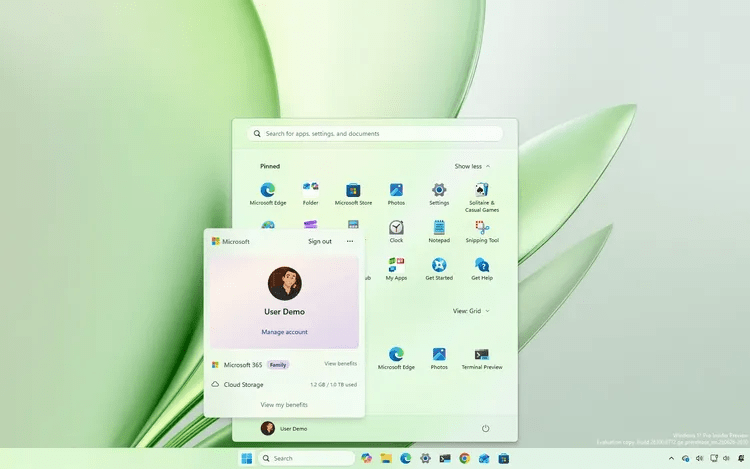
Task: Open Photos in the Pinned section
Action: click(x=396, y=194)
